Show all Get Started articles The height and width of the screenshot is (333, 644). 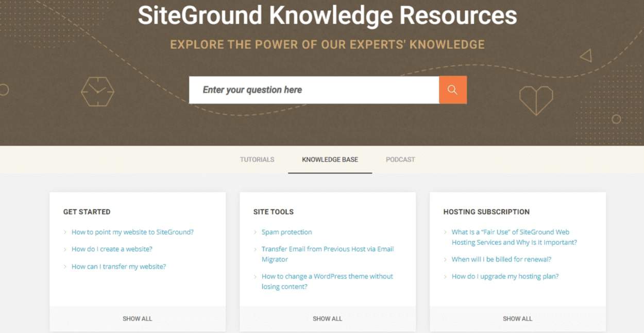(137, 319)
